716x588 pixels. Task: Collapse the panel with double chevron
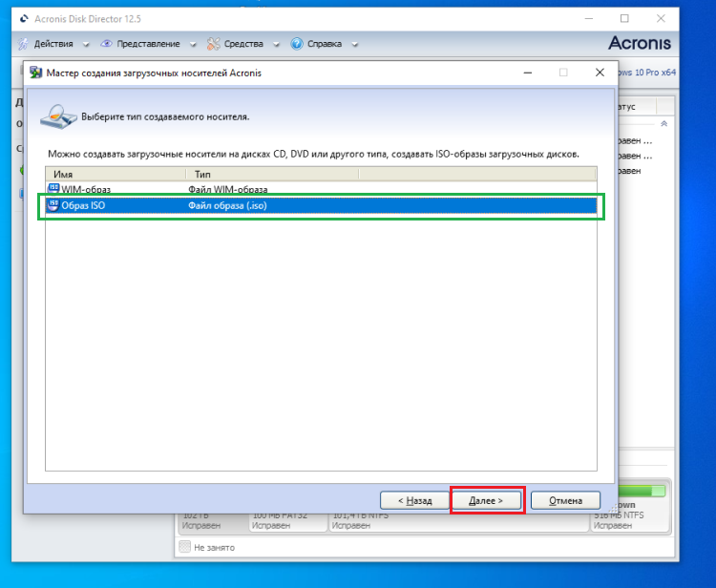point(663,124)
